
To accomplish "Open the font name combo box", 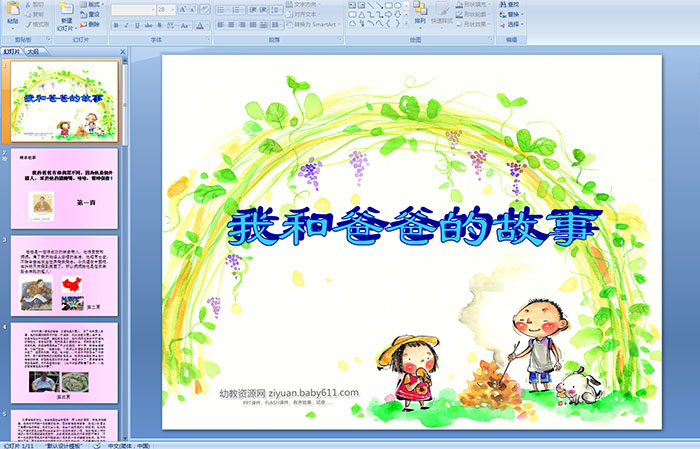I will pyautogui.click(x=133, y=9).
